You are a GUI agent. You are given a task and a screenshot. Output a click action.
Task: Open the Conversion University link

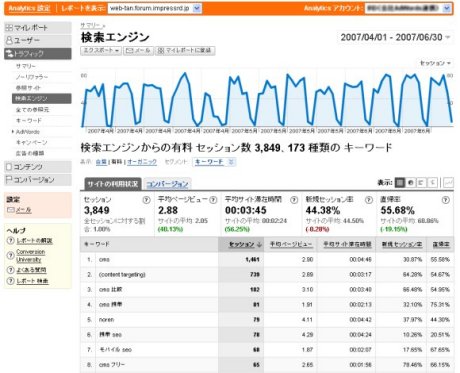pyautogui.click(x=31, y=256)
